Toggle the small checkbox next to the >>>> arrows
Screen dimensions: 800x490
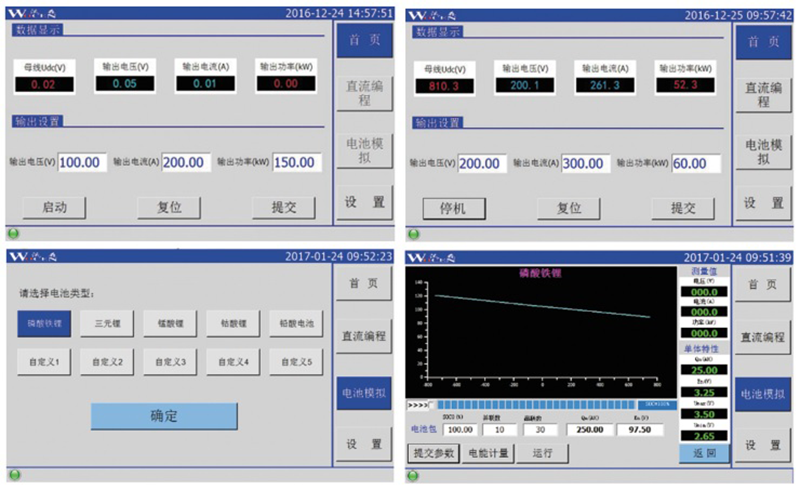(432, 405)
